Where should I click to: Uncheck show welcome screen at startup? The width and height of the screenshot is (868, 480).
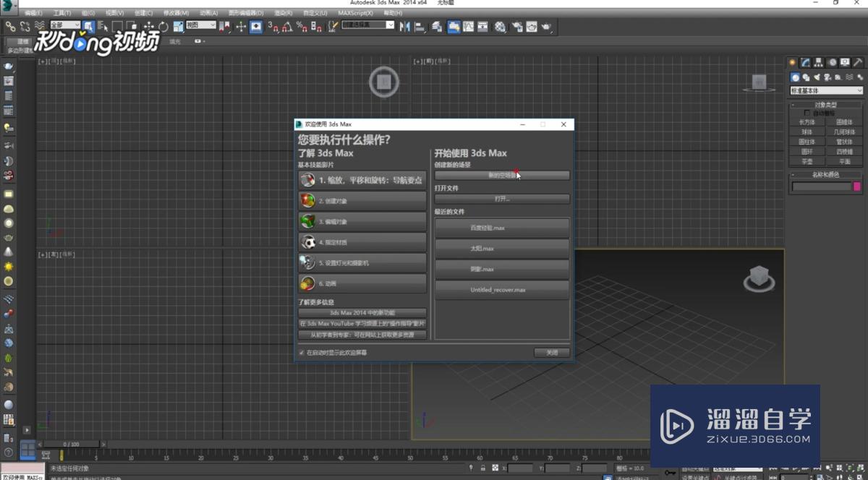coord(302,353)
